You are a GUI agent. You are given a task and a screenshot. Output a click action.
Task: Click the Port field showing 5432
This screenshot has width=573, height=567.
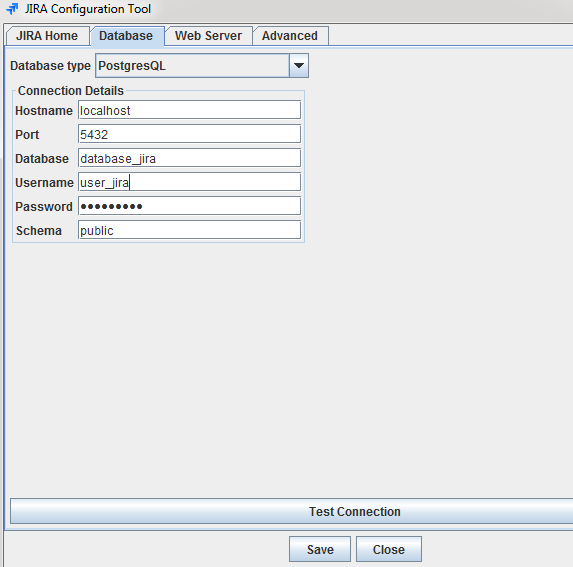coord(189,134)
